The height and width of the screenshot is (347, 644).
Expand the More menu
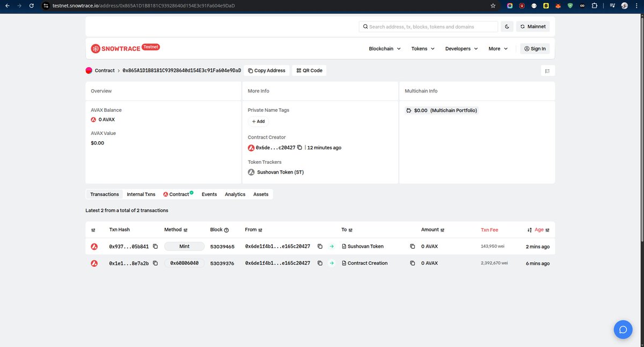pos(498,48)
